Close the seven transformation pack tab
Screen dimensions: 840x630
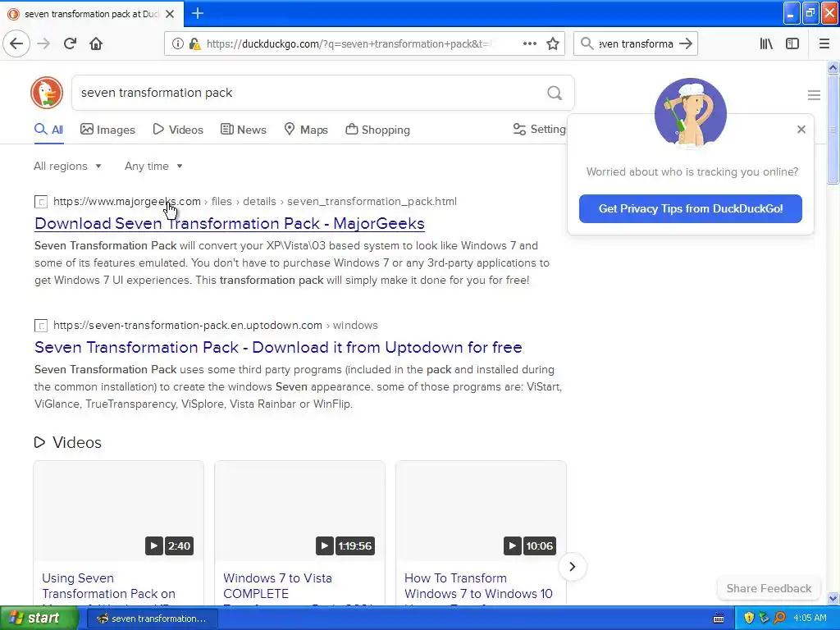170,14
